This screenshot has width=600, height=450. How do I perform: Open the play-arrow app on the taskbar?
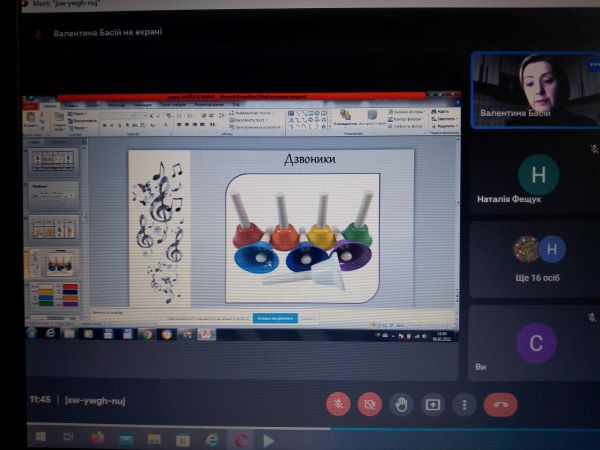(268, 441)
